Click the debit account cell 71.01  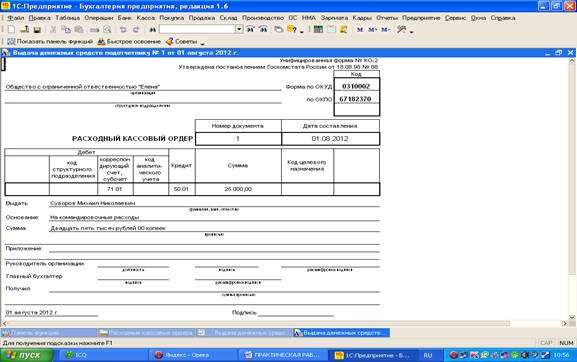114,189
